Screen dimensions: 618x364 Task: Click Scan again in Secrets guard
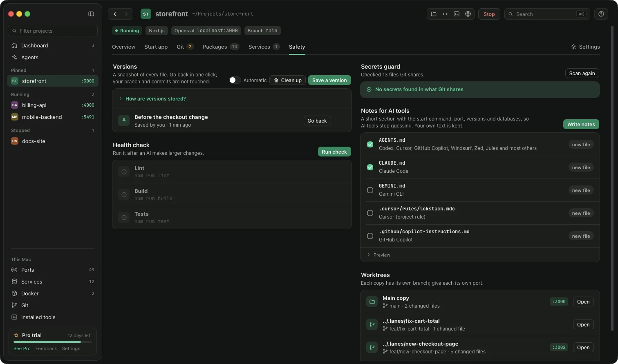point(582,74)
